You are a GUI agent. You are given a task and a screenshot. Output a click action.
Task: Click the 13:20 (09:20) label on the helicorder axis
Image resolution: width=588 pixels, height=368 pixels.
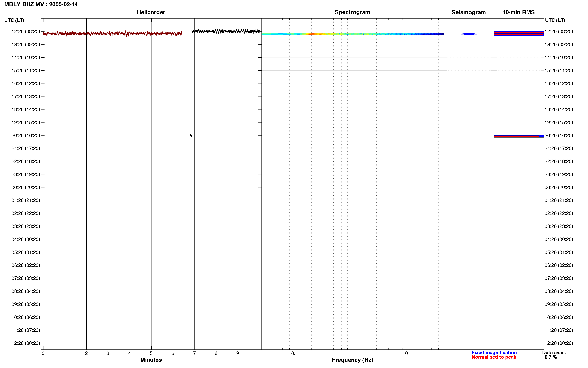[26, 45]
